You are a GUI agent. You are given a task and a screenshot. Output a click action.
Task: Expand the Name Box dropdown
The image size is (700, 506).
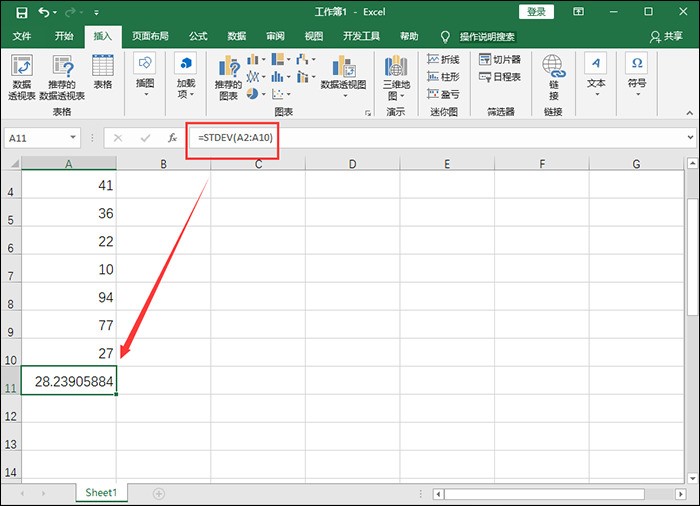[x=73, y=138]
